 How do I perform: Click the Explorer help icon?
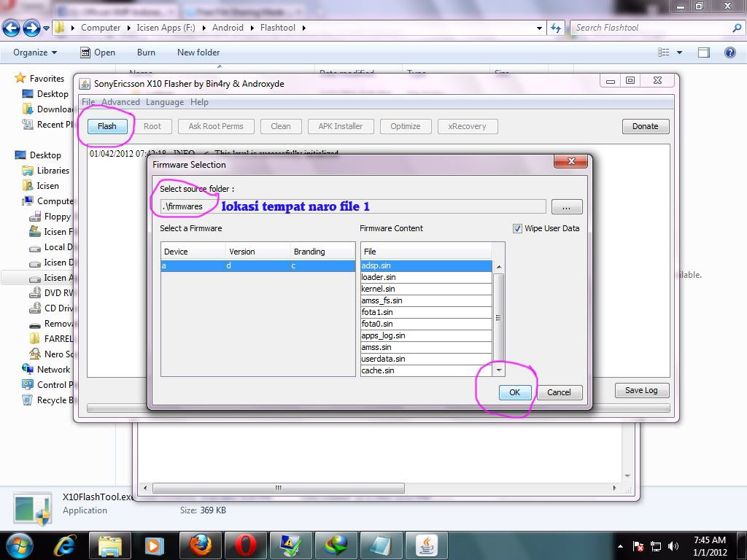click(729, 52)
